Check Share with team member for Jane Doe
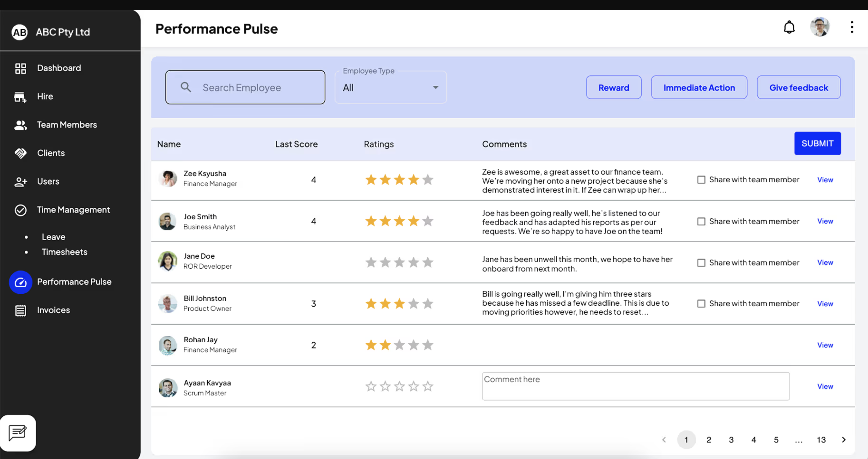The image size is (868, 459). pyautogui.click(x=701, y=263)
